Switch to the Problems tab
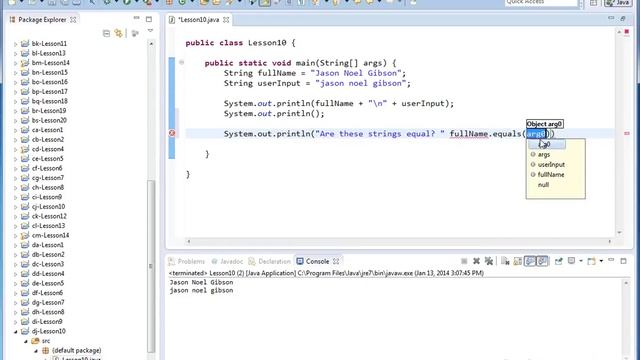640x360 pixels. 187,261
